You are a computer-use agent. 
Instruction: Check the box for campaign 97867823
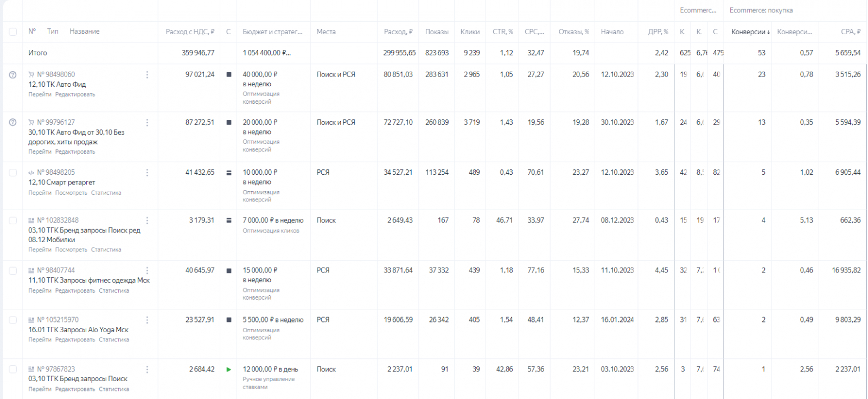pos(12,370)
